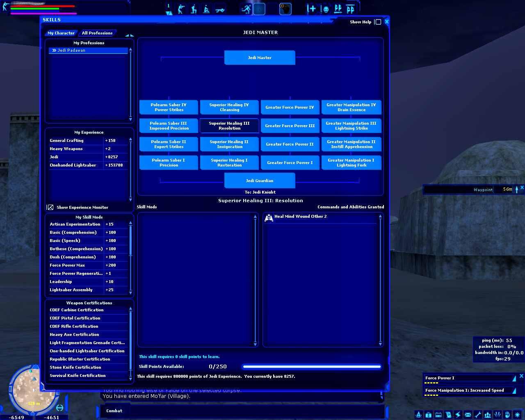Switch to the My Character tab
Viewport: 525px width, 420px height.
(x=61, y=33)
